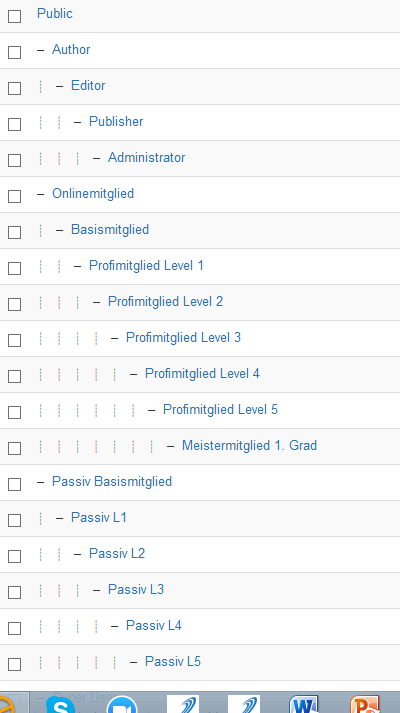Open Profimitglied Level 1 group
Screen dimensions: 400x713
146,265
